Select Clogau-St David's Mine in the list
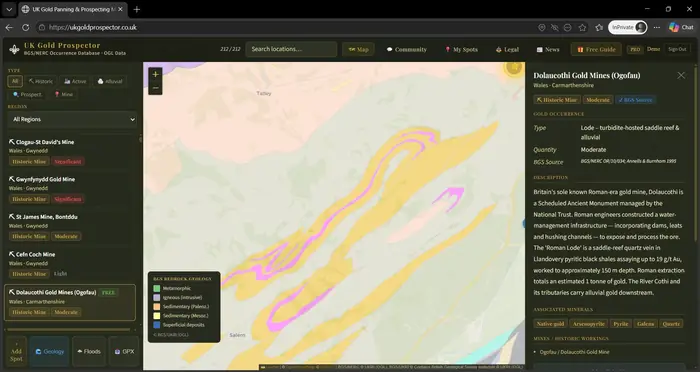Image resolution: width=700 pixels, height=372 pixels. click(x=71, y=152)
